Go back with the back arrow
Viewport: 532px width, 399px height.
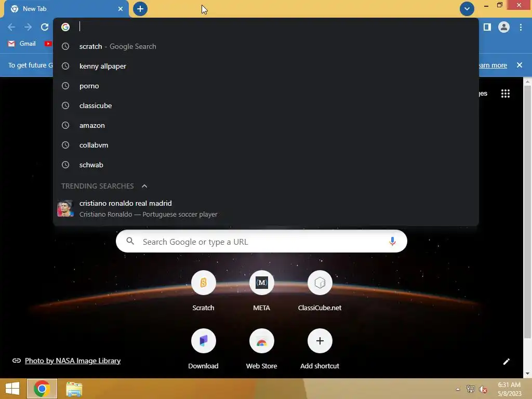coord(11,27)
